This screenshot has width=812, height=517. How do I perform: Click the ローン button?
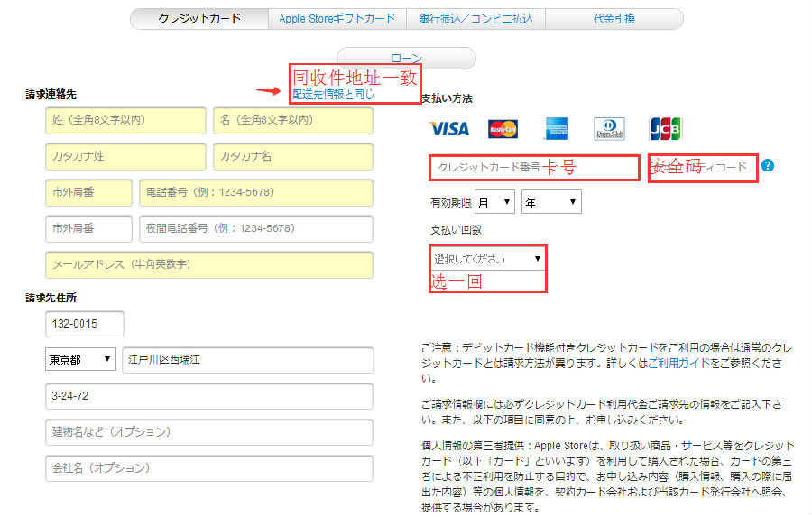(406, 59)
